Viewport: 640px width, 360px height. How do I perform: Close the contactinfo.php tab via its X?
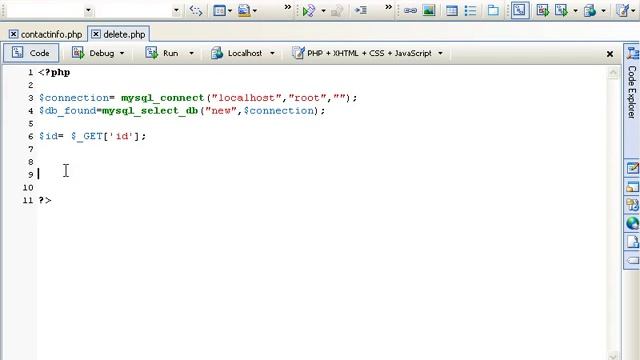point(13,34)
